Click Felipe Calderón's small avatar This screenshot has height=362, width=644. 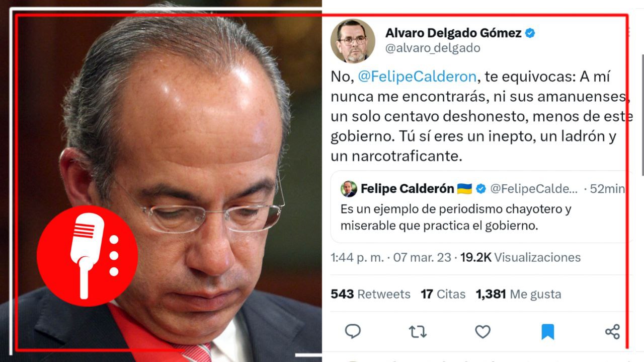[349, 189]
